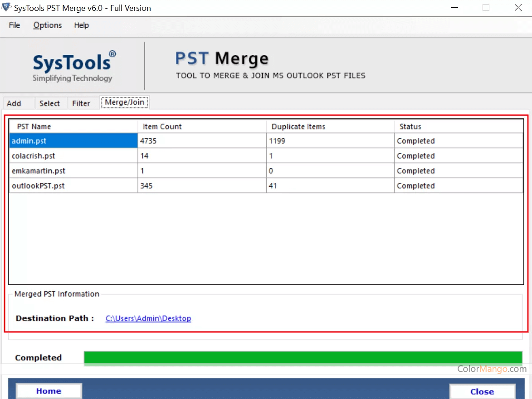Select the colacrish.pst row

73,156
